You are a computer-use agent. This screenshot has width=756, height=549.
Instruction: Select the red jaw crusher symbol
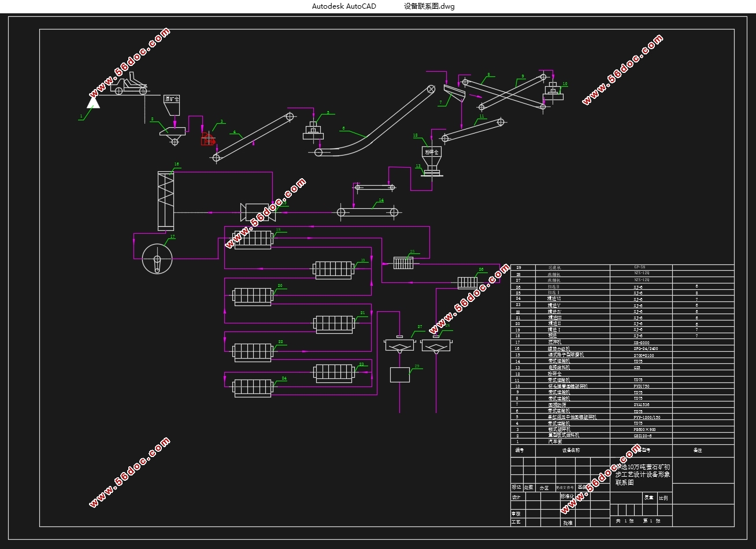[207, 139]
